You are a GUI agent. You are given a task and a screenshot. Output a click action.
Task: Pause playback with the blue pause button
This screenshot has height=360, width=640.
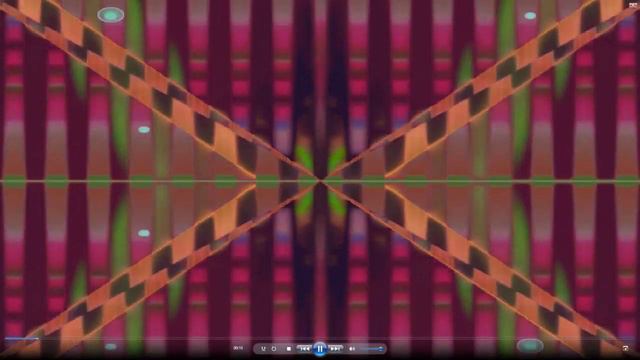click(x=320, y=349)
